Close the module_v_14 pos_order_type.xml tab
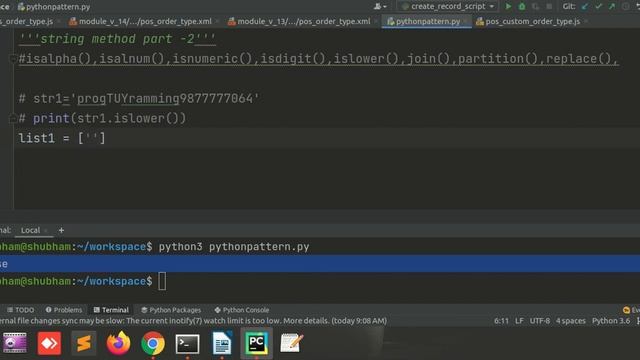The height and width of the screenshot is (360, 640). point(217,21)
